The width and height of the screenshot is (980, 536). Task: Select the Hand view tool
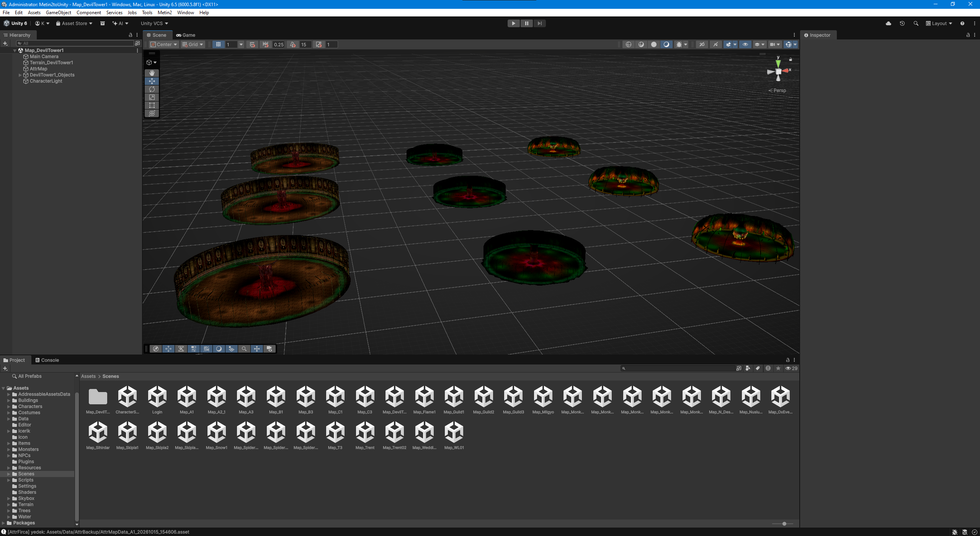pos(152,73)
